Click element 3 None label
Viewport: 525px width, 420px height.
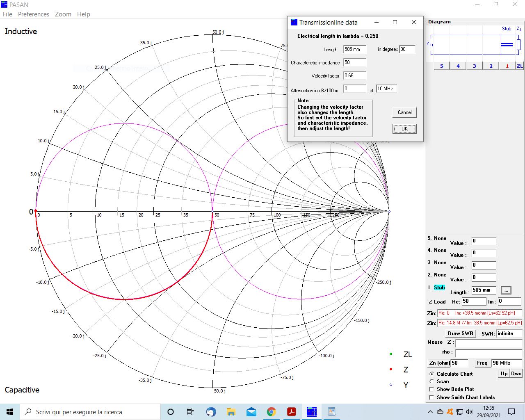tap(440, 262)
